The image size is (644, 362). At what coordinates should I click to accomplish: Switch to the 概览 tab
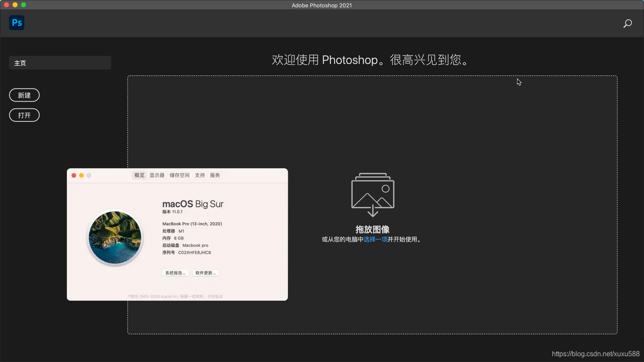pos(139,175)
